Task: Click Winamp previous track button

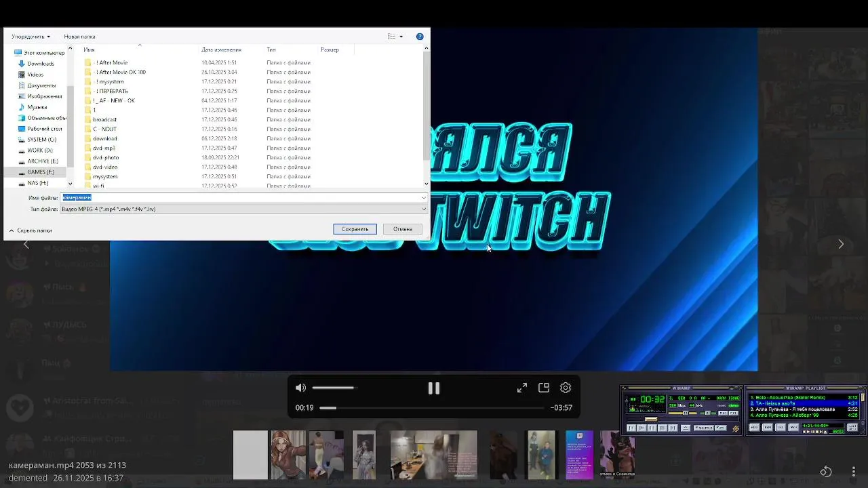Action: pos(631,428)
